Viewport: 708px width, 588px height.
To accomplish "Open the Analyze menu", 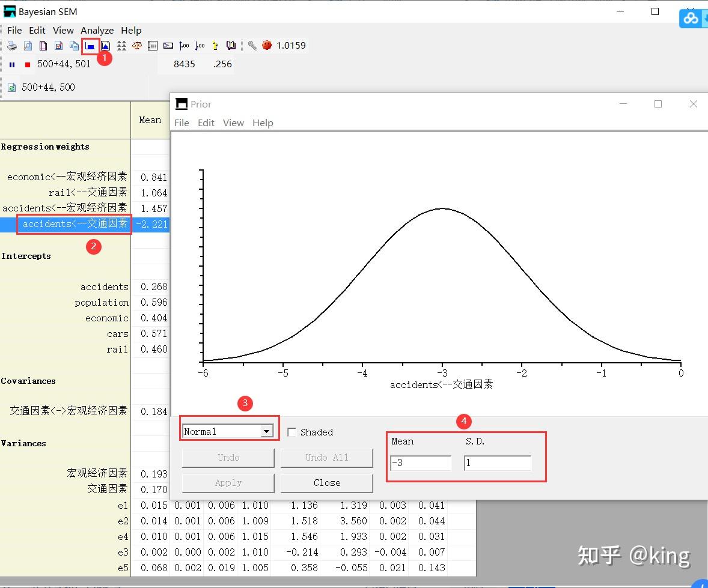I will tap(97, 30).
